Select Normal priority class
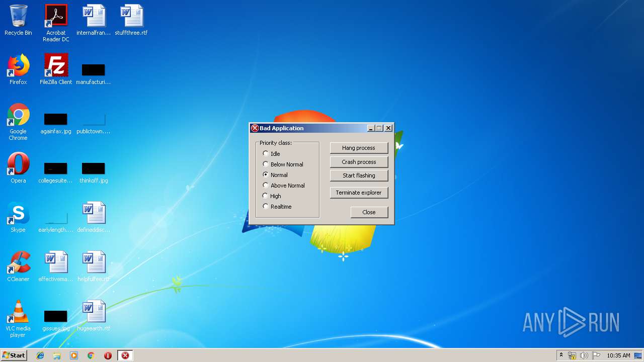Screen dimensions: 644x362 point(275,174)
